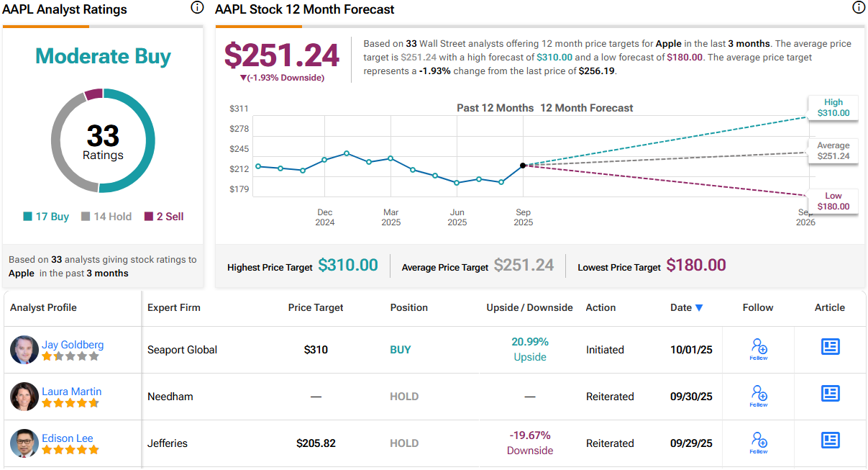This screenshot has height=470, width=868.
Task: Open info icon for AAPL Analyst Ratings
Action: click(197, 8)
